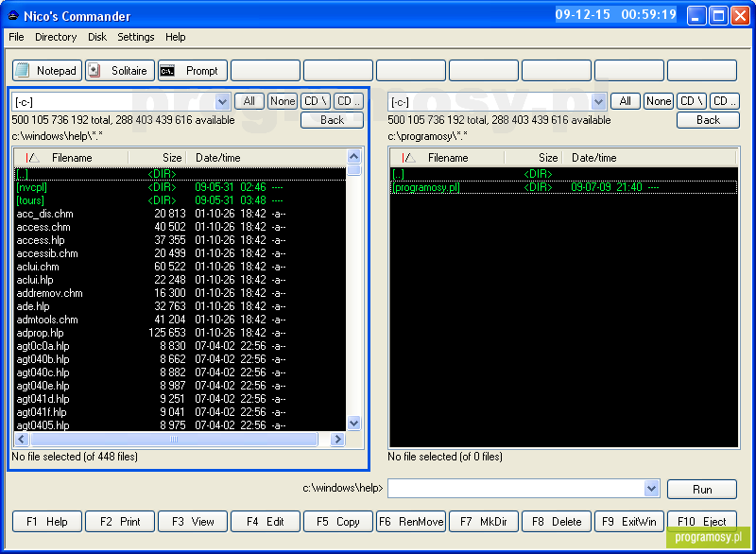The width and height of the screenshot is (756, 554).
Task: Open the command Prompt shortcut
Action: tap(193, 71)
